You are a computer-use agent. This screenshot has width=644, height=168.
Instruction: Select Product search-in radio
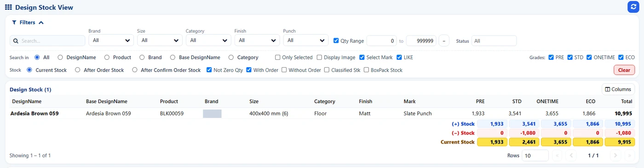click(x=107, y=58)
